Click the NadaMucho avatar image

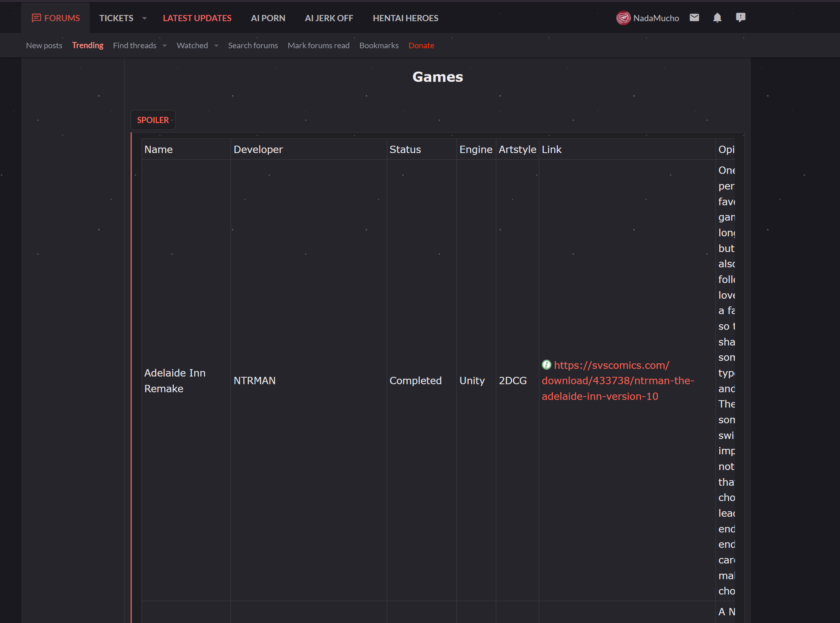623,18
